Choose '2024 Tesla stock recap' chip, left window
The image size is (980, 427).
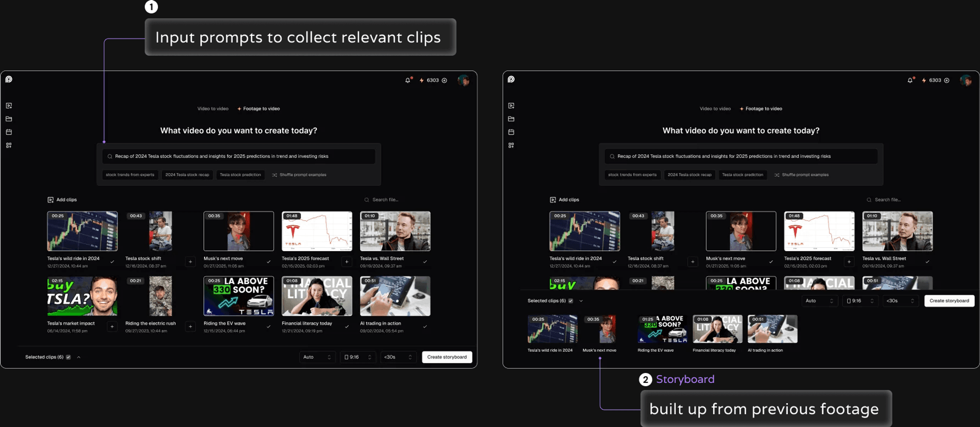point(187,175)
